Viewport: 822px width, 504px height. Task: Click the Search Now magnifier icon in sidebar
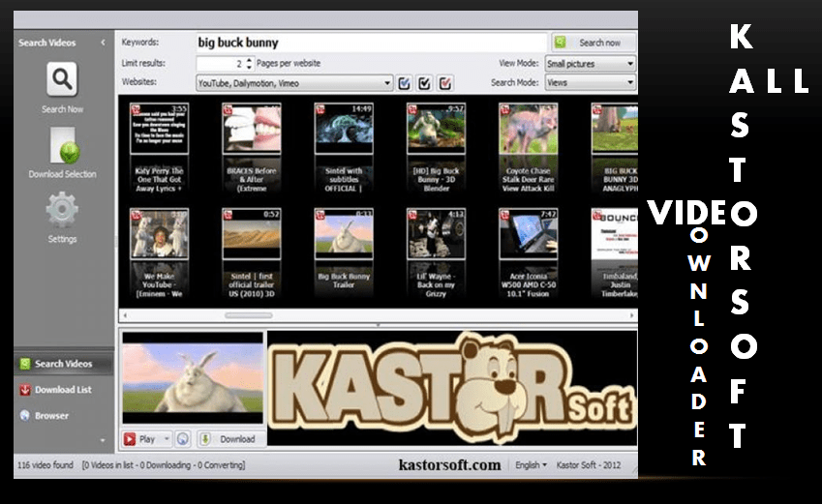click(62, 79)
